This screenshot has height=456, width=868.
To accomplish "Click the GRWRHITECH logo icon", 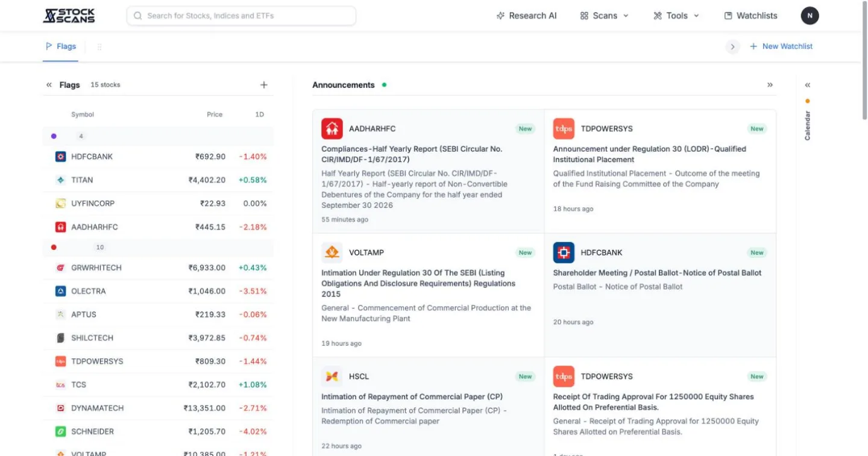I will click(x=60, y=267).
